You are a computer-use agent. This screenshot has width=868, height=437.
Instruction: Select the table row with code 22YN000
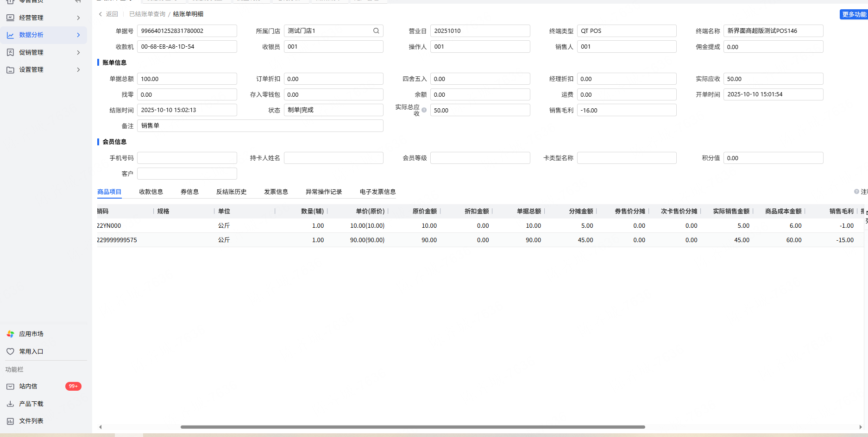pyautogui.click(x=480, y=226)
